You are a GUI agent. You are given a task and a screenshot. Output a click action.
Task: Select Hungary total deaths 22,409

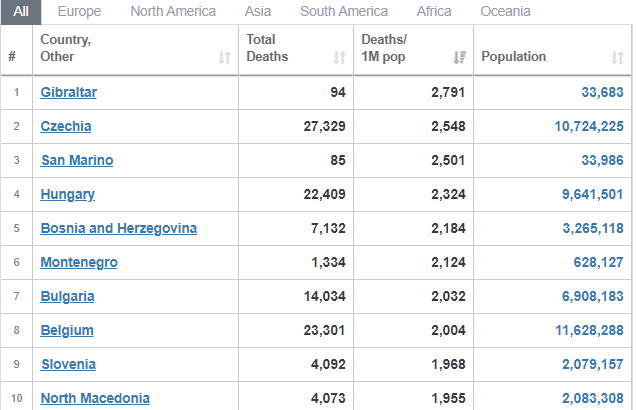pos(324,195)
